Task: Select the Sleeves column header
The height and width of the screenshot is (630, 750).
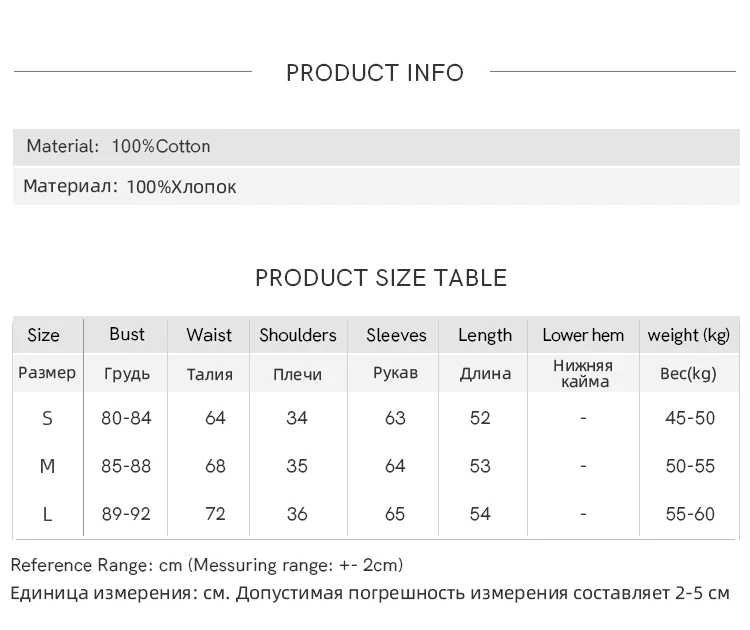Action: [x=396, y=335]
